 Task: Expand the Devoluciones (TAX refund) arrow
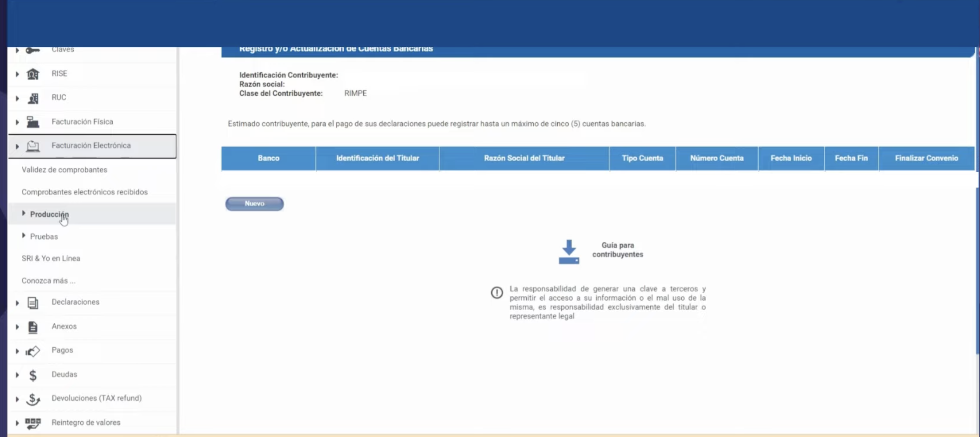tap(17, 399)
